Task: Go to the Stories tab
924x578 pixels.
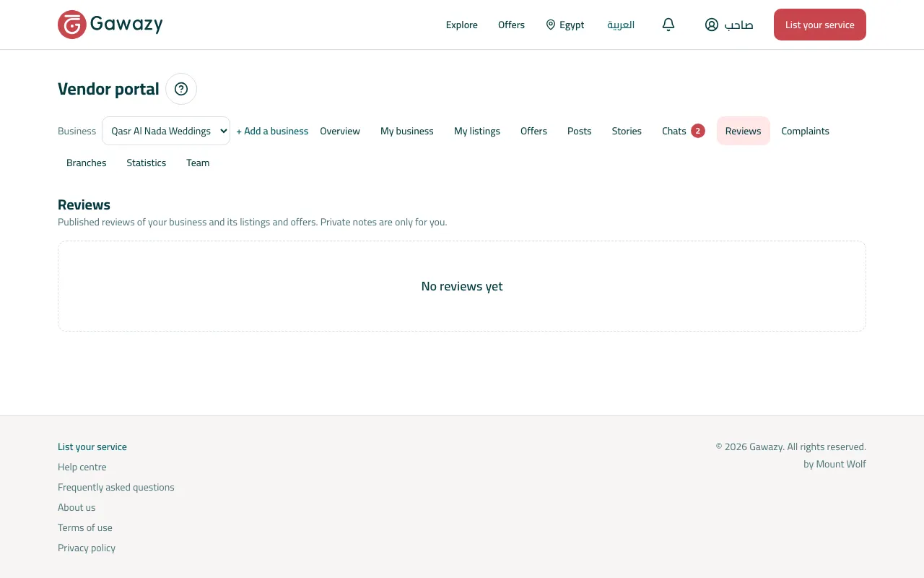Action: pyautogui.click(x=627, y=131)
